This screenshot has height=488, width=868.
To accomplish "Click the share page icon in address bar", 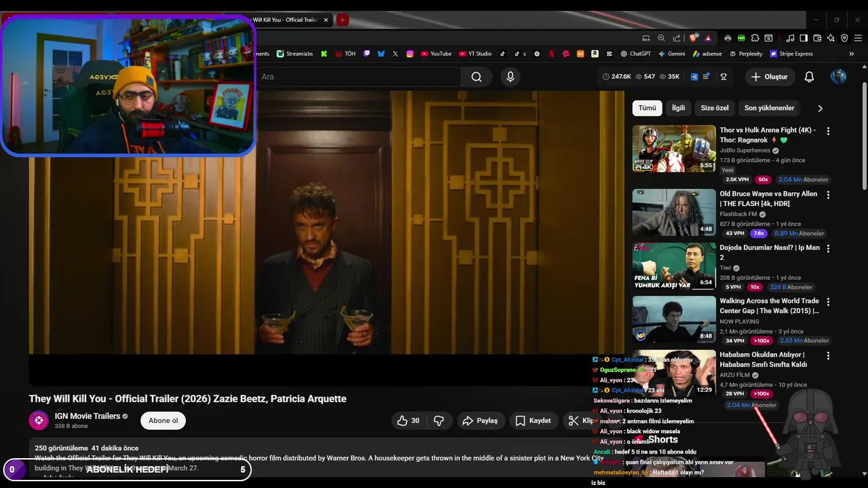I will coord(676,38).
